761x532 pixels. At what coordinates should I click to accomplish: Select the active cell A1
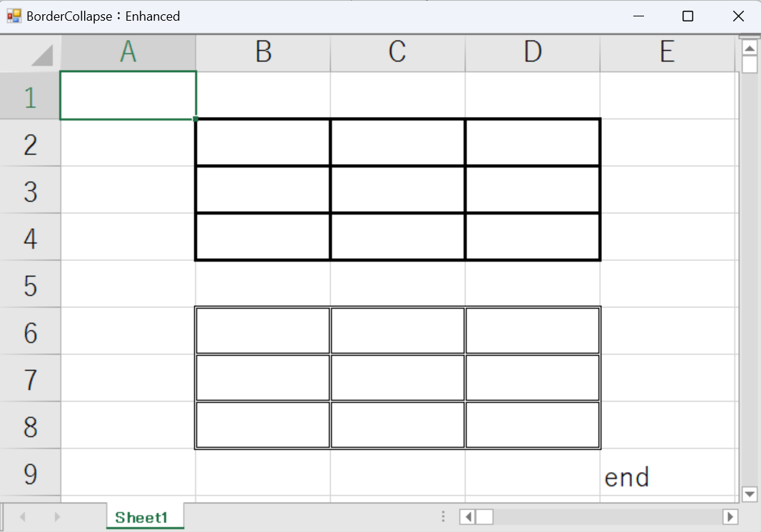coord(128,95)
